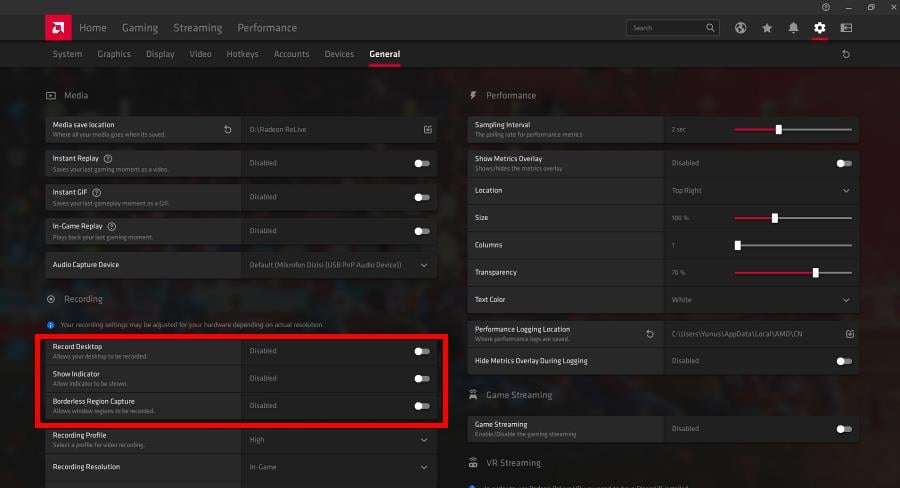Open the Text Color dropdown
Screen dimensions: 900x488
[846, 299]
